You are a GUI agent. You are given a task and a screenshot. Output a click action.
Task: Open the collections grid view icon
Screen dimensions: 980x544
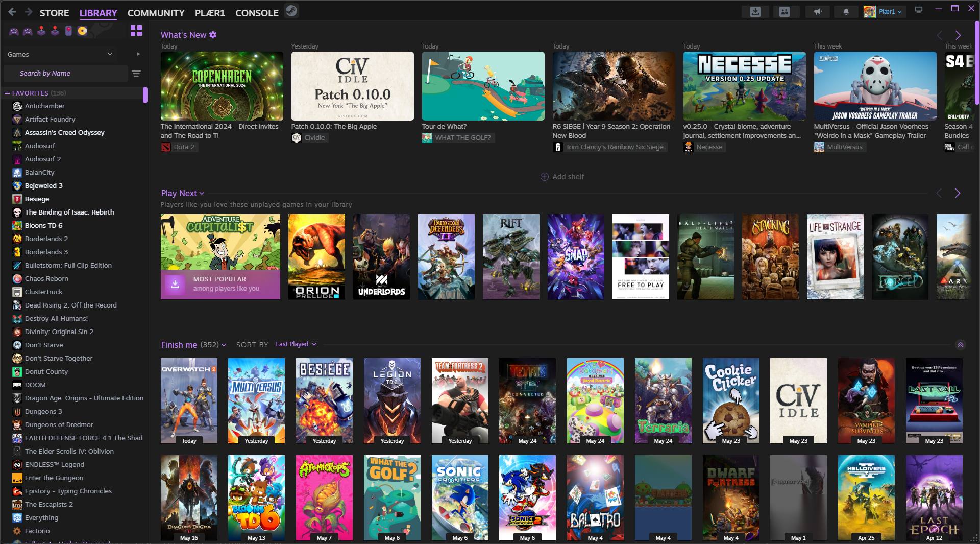pyautogui.click(x=136, y=31)
